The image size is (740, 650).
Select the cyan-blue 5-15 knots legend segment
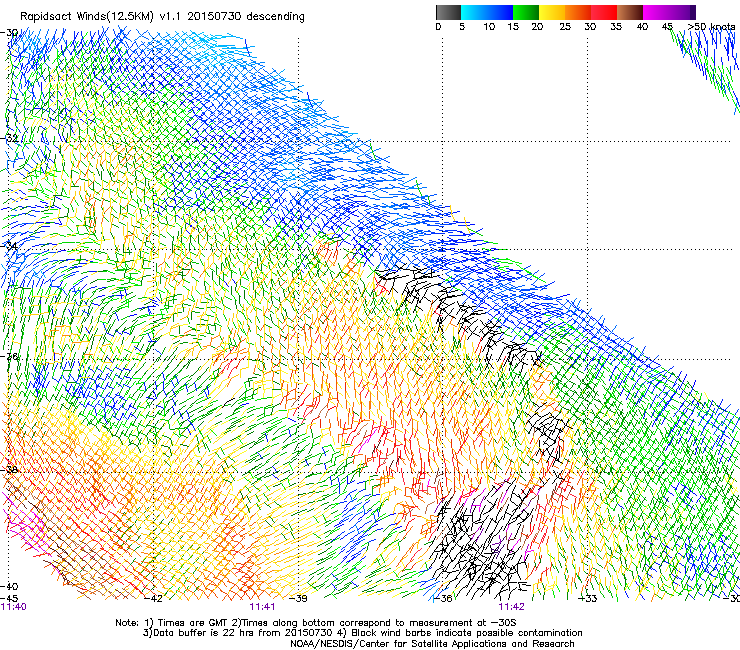tap(487, 12)
